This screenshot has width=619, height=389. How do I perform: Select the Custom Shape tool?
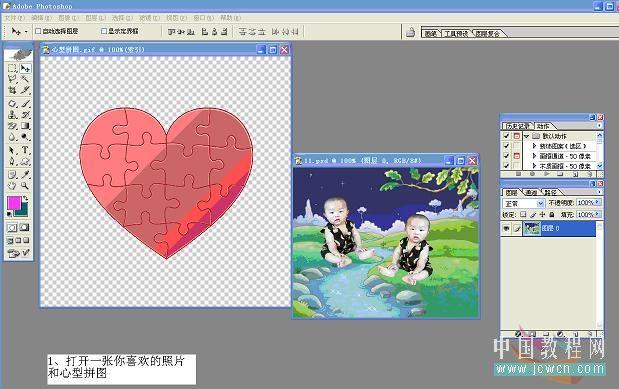(25, 161)
